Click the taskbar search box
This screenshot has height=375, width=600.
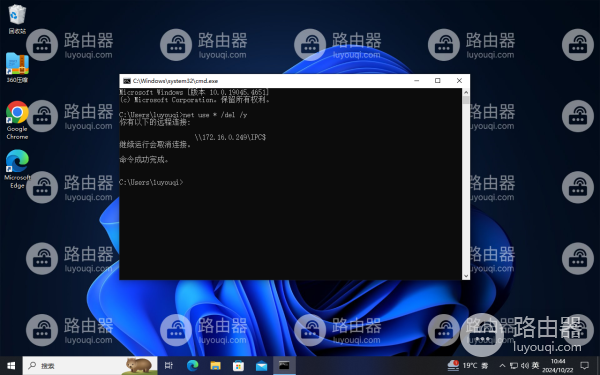[90, 366]
